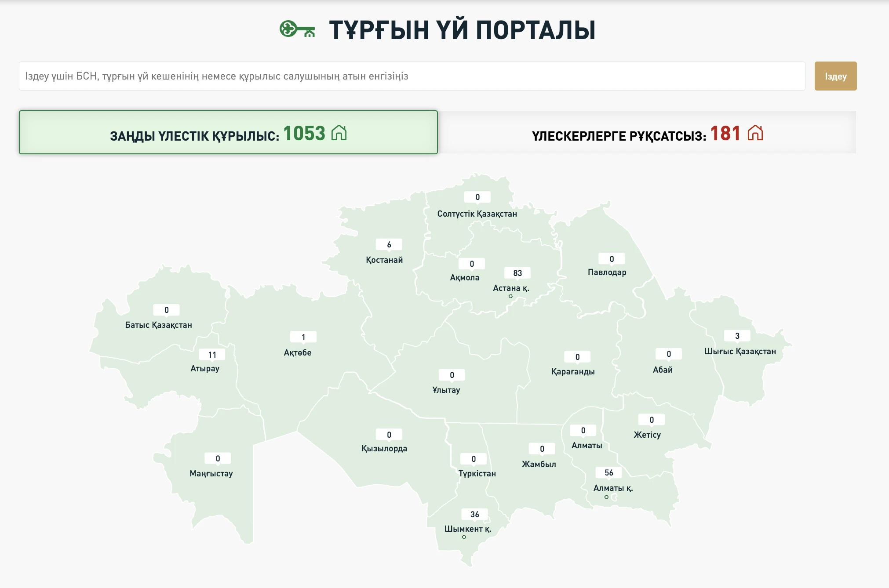Select the Қостанай region label
Image resolution: width=889 pixels, height=588 pixels.
coord(384,260)
